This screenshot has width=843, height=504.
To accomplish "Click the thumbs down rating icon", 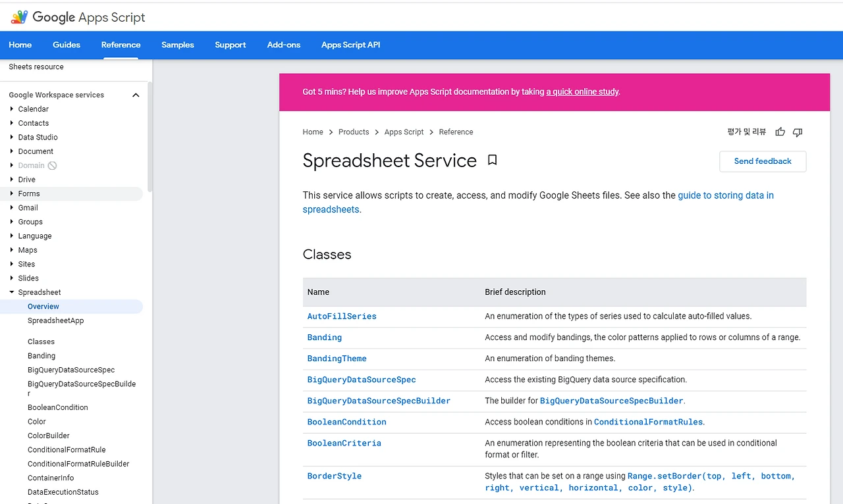I will point(798,132).
